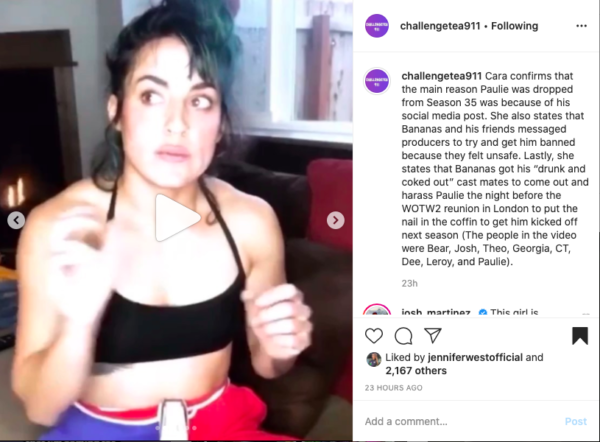Open the josh_martinez commenter profile

point(436,312)
